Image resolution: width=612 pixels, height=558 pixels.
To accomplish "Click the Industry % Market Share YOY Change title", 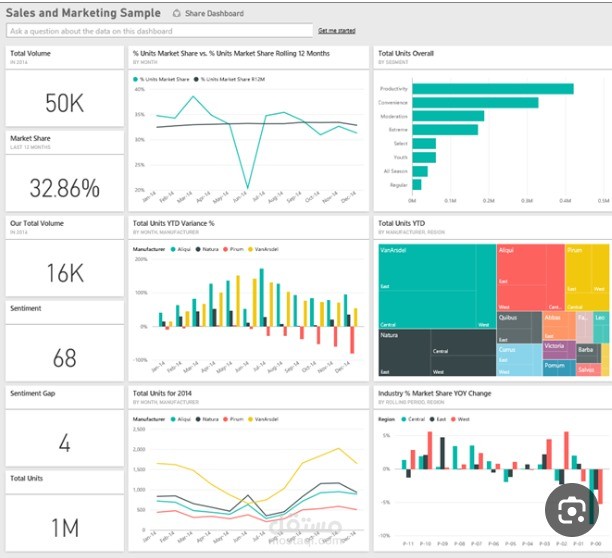I will point(434,393).
